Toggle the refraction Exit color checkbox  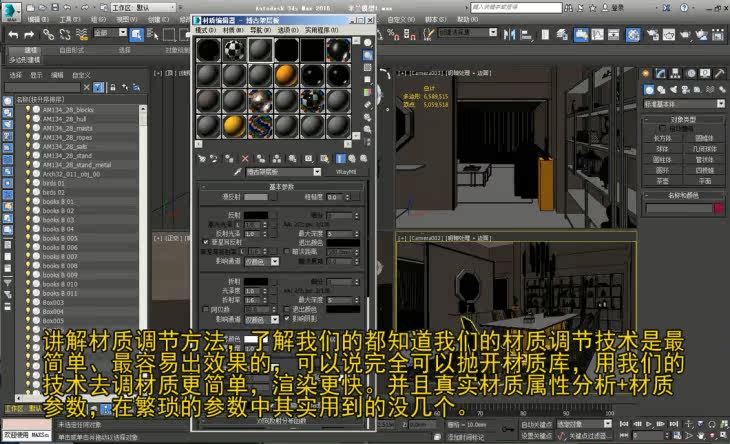287,309
